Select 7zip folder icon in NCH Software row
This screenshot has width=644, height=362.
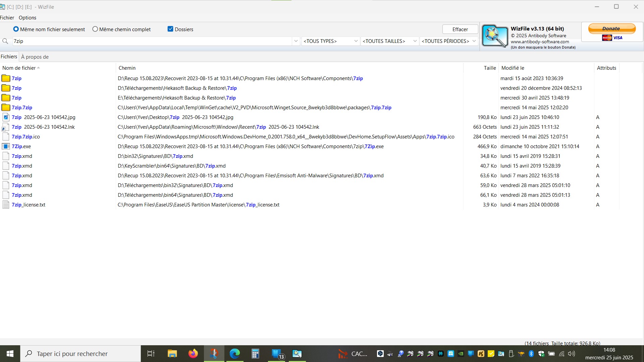[x=6, y=78]
